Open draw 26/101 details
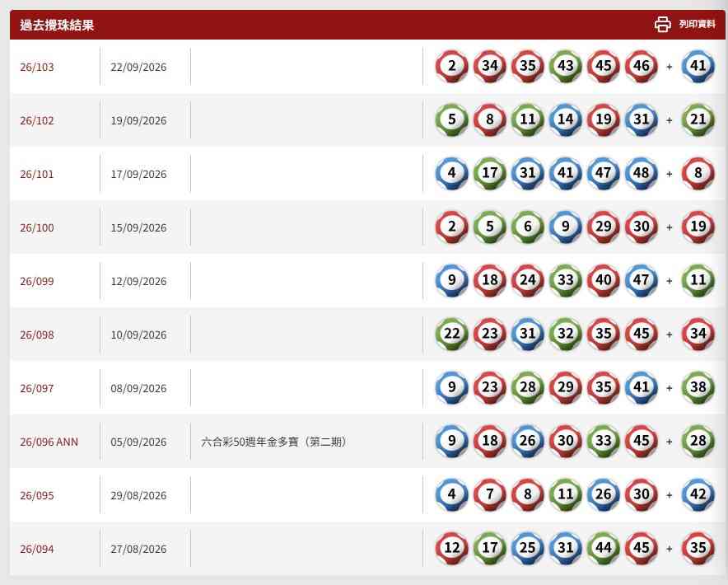The height and width of the screenshot is (585, 728). click(37, 174)
